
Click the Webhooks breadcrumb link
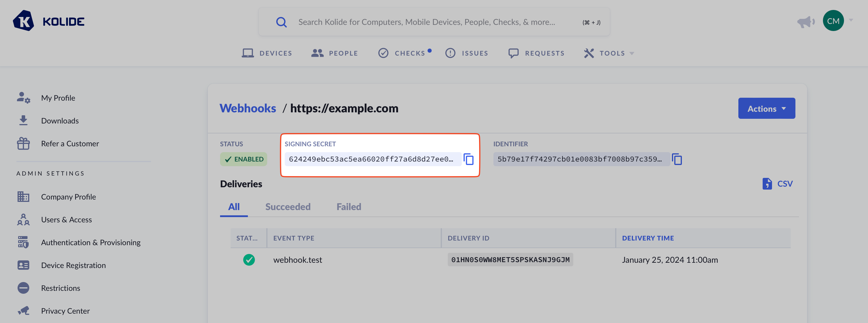248,108
